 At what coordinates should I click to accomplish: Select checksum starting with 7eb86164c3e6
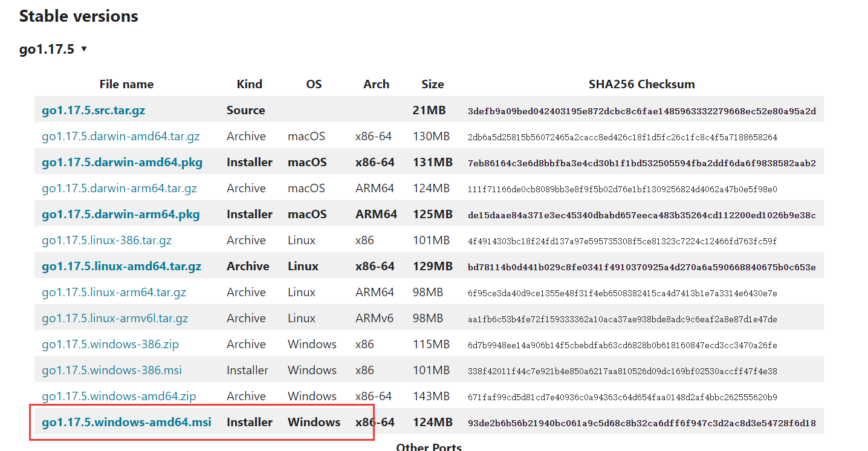click(x=642, y=163)
